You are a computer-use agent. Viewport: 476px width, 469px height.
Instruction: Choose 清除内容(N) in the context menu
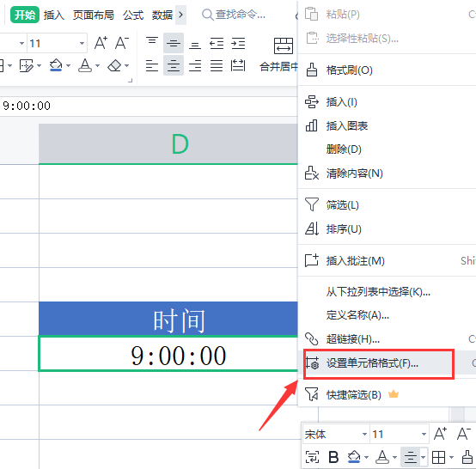(387, 174)
